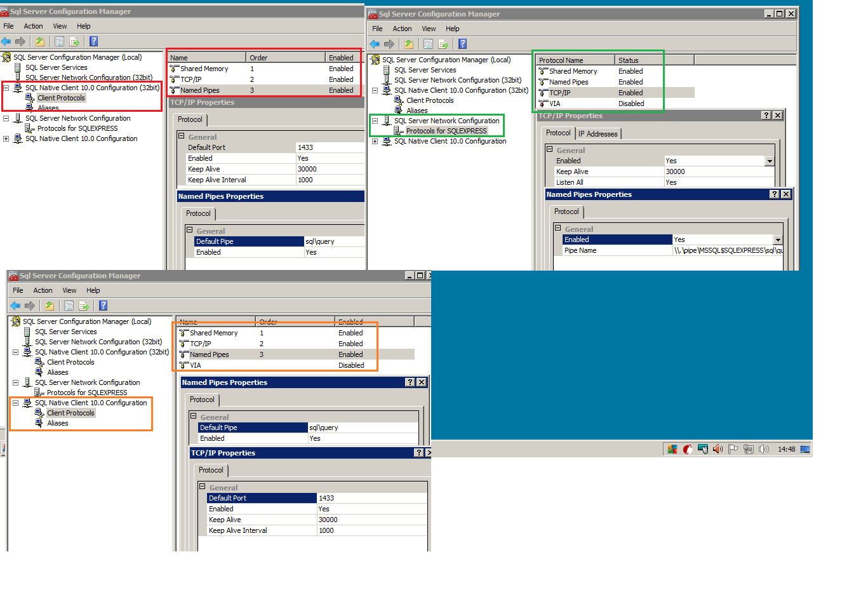Click the ? help button on upper-right TCP/IP Properties
This screenshot has width=868, height=599.
tap(766, 115)
